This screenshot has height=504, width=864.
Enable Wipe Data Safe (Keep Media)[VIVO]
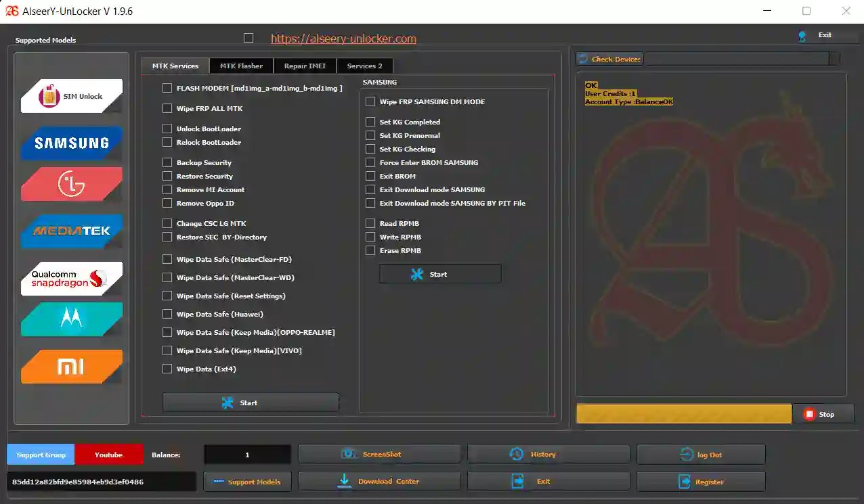167,350
